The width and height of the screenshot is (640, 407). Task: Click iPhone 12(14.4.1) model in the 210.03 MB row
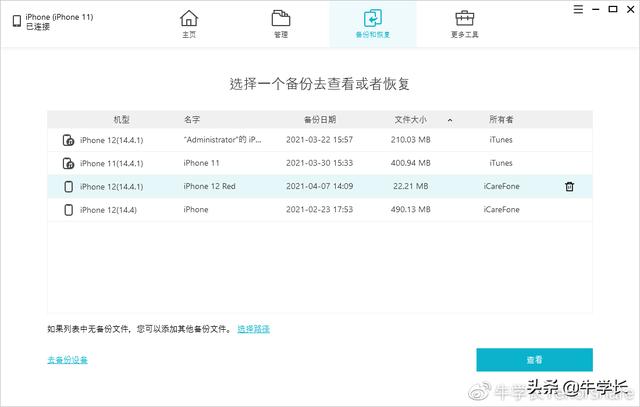coord(111,140)
